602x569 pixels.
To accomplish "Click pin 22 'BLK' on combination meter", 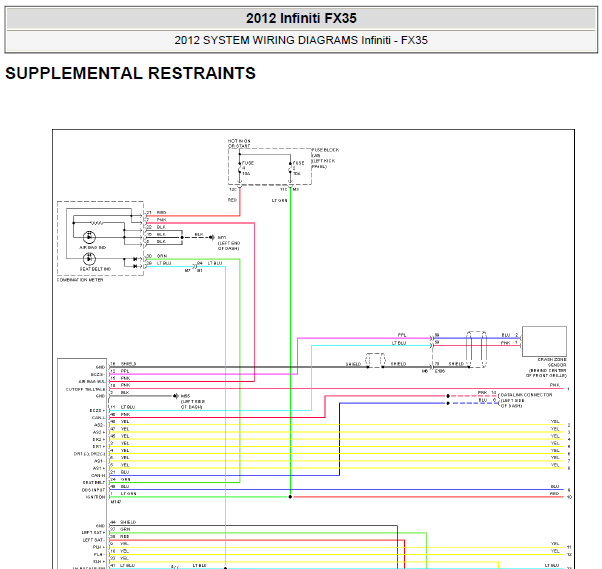I will [156, 227].
